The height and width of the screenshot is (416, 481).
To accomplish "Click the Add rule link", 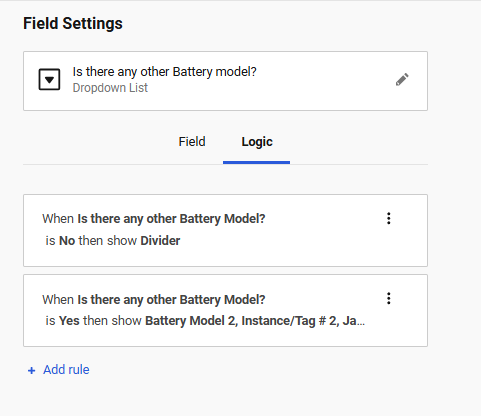I will click(x=66, y=370).
